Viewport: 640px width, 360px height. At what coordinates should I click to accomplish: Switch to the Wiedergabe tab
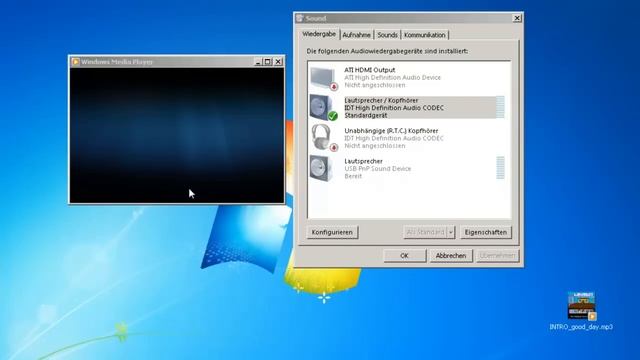(319, 34)
